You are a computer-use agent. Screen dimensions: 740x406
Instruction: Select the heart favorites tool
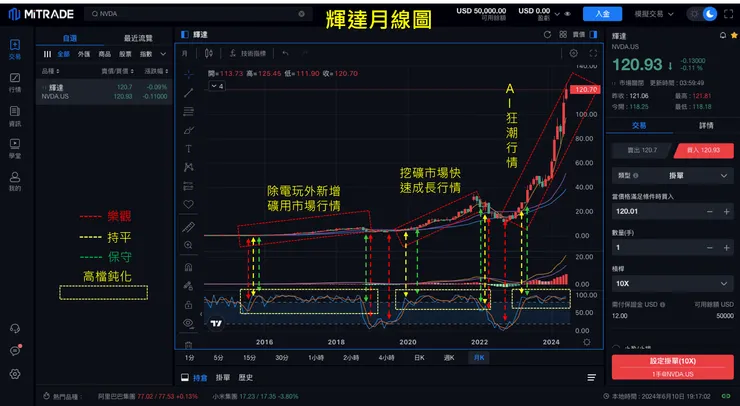point(188,204)
